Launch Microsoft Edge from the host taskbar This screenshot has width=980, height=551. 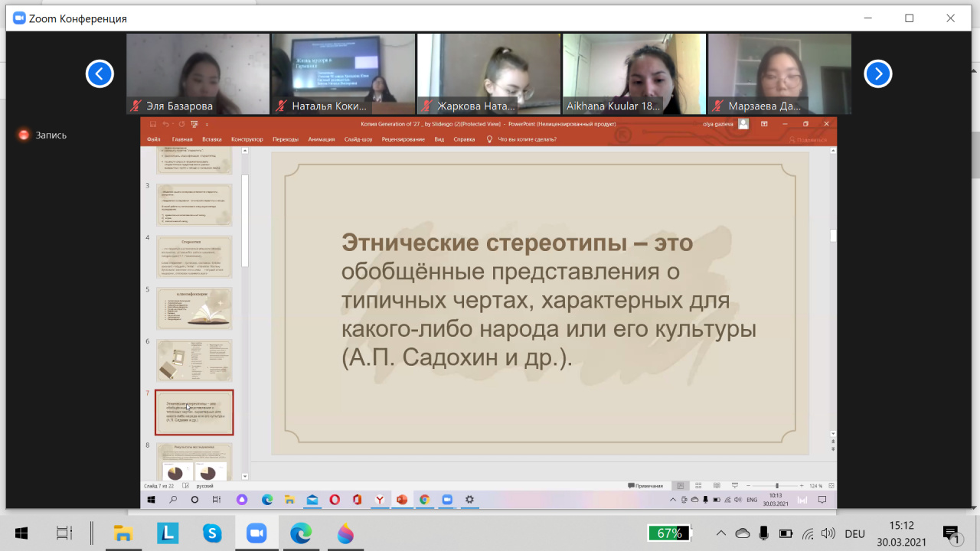[300, 533]
